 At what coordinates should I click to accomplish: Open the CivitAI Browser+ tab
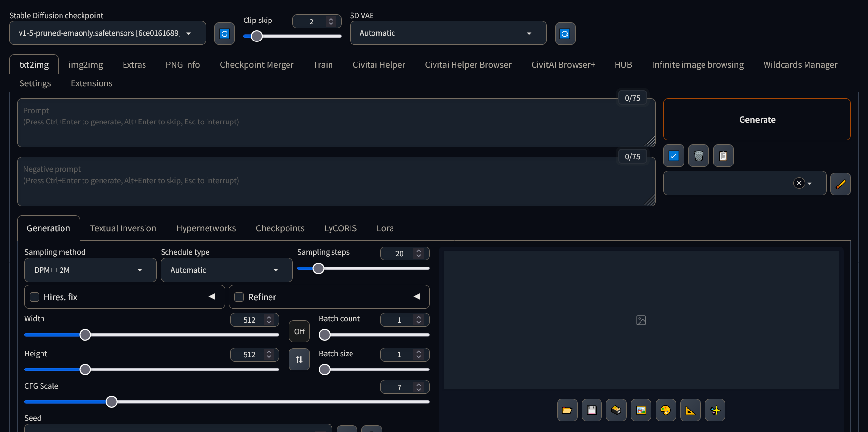point(563,65)
